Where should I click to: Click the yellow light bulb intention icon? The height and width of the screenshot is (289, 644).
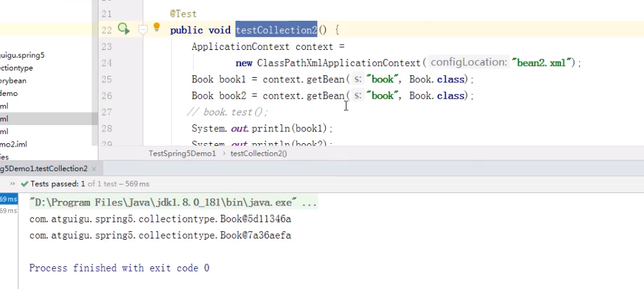156,28
